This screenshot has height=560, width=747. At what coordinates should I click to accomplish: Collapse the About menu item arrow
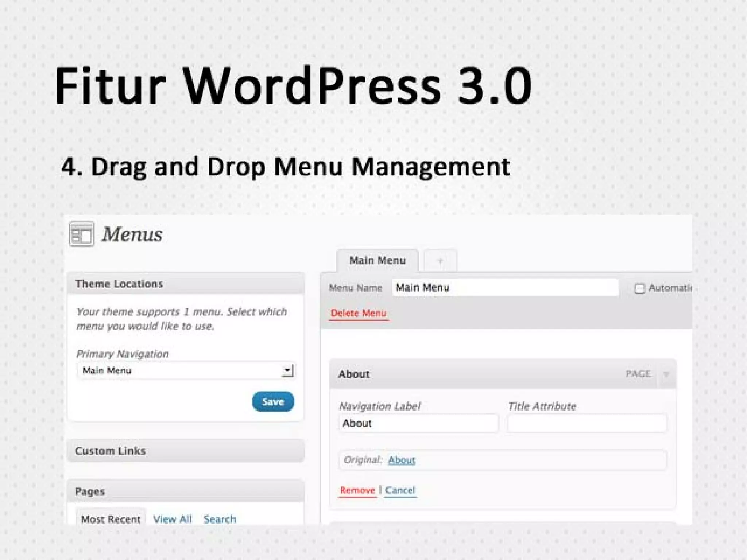pos(666,374)
